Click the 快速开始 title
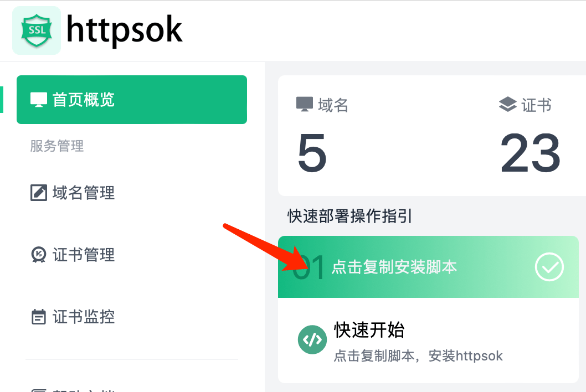586x392 pixels. (369, 330)
